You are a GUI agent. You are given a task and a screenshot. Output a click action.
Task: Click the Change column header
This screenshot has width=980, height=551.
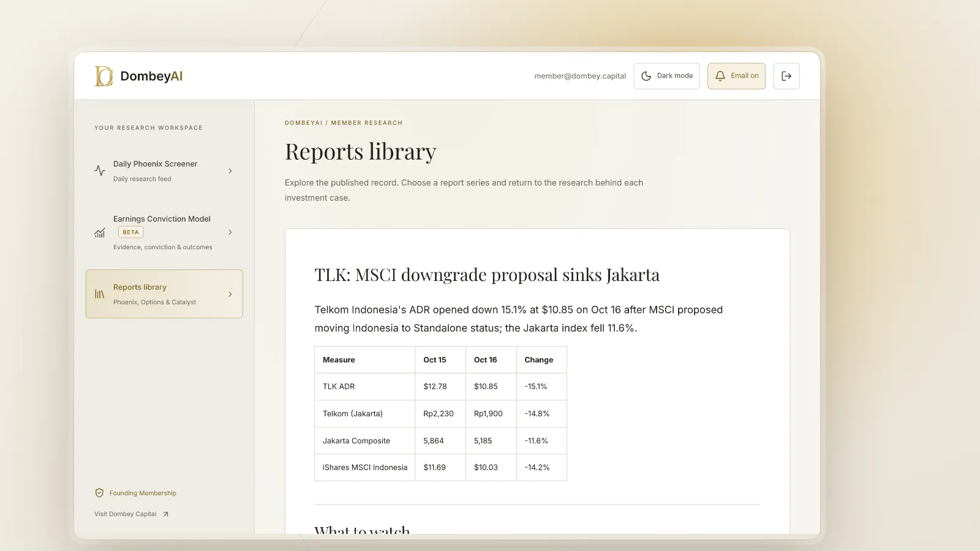(x=539, y=360)
